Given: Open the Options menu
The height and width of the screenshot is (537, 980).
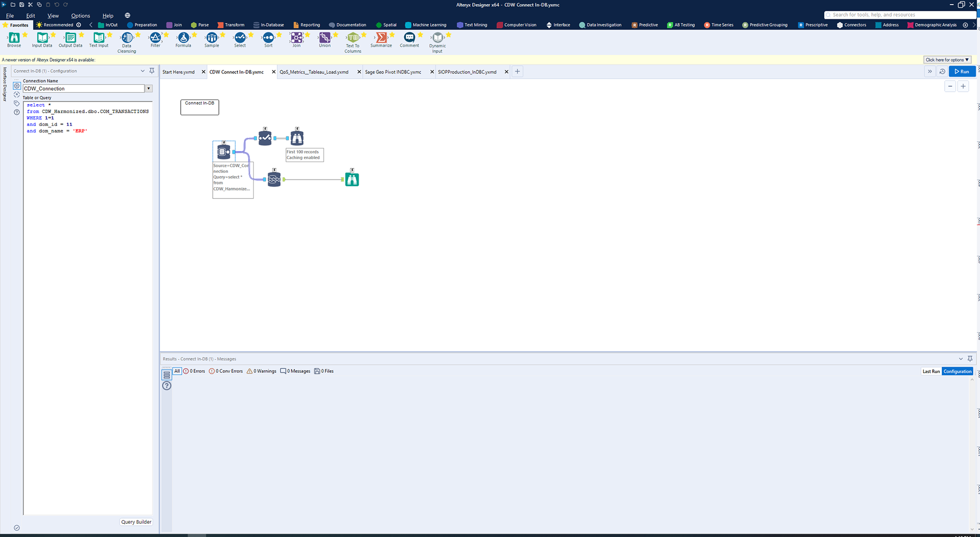Looking at the screenshot, I should (x=81, y=16).
